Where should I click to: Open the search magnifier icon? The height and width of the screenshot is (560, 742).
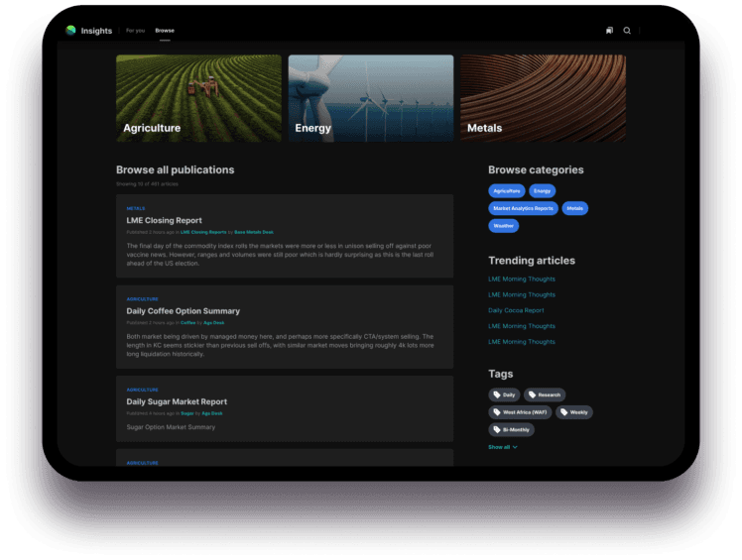pyautogui.click(x=627, y=31)
